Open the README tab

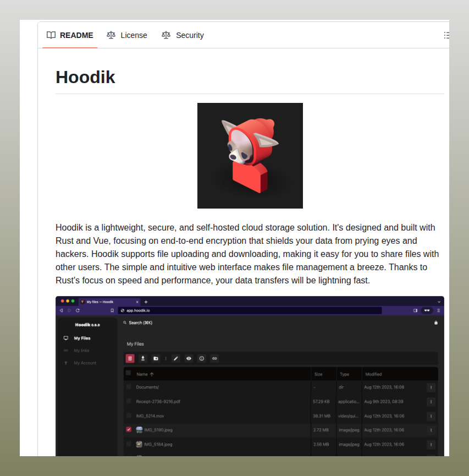pos(70,35)
